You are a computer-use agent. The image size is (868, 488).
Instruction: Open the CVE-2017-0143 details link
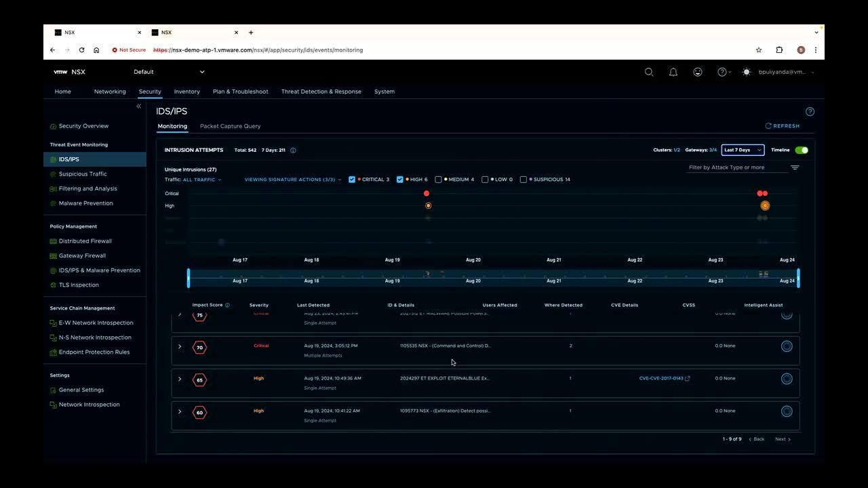click(x=663, y=378)
